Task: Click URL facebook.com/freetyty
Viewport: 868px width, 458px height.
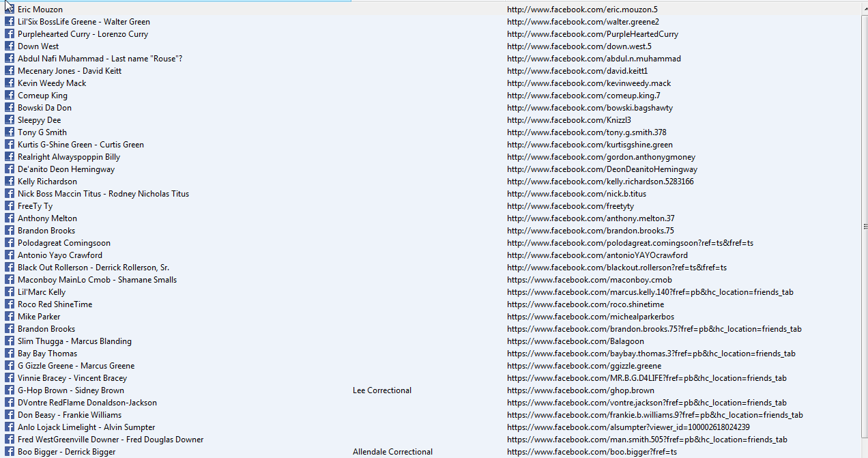Action: coord(570,206)
